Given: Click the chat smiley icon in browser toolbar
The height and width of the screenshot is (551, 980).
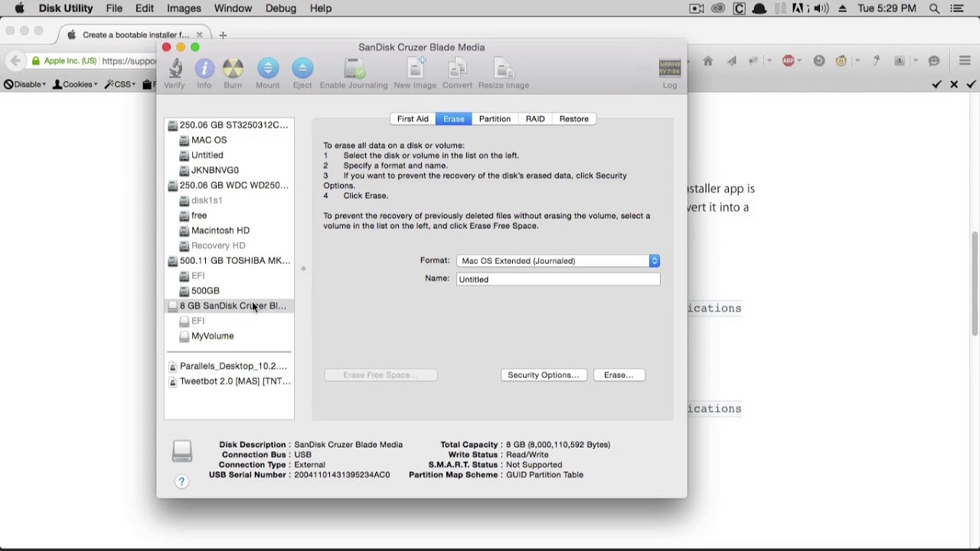Looking at the screenshot, I should pos(934,60).
